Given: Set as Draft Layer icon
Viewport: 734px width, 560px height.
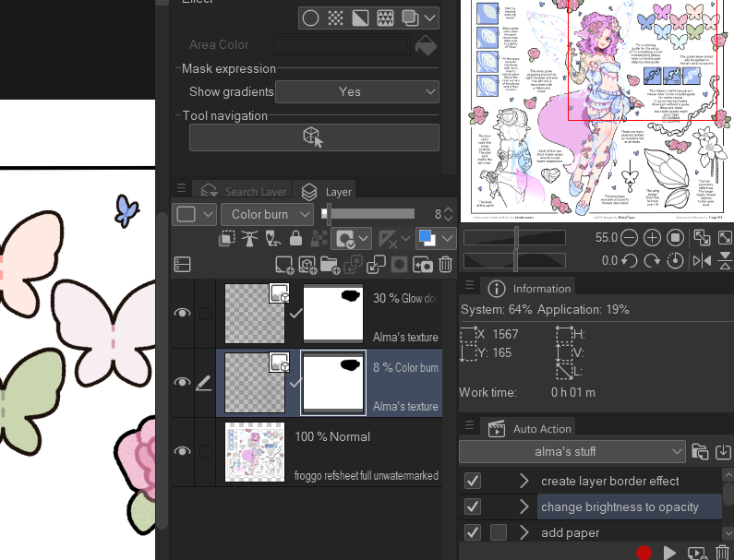Looking at the screenshot, I should click(272, 239).
